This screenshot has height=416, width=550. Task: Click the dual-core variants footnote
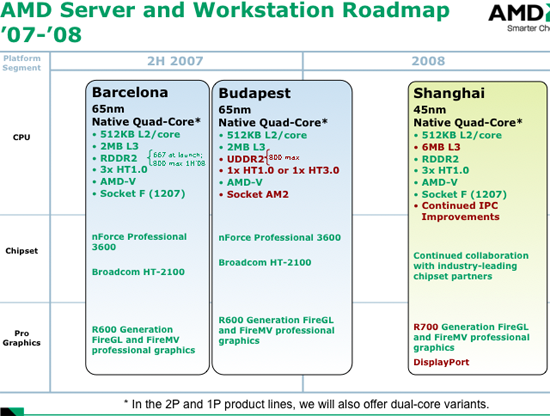(x=306, y=404)
